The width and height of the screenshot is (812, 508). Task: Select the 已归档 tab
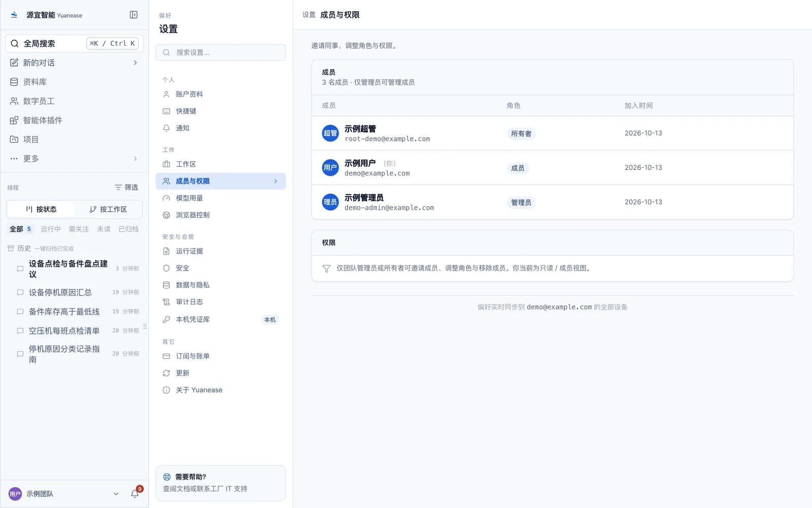tap(128, 229)
